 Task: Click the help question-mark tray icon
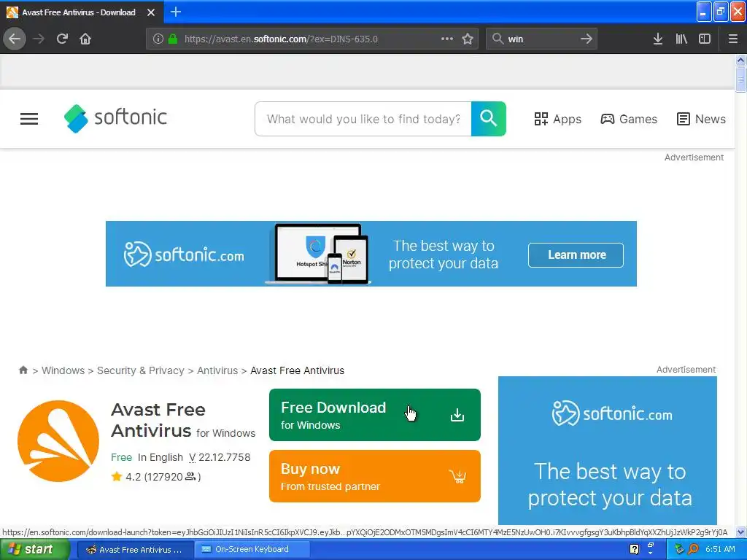634,549
